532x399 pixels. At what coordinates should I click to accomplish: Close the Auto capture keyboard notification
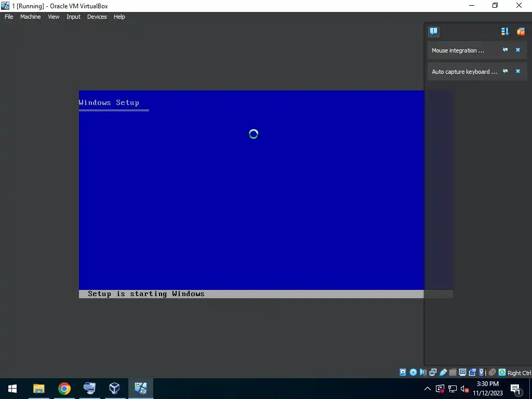[x=518, y=71]
